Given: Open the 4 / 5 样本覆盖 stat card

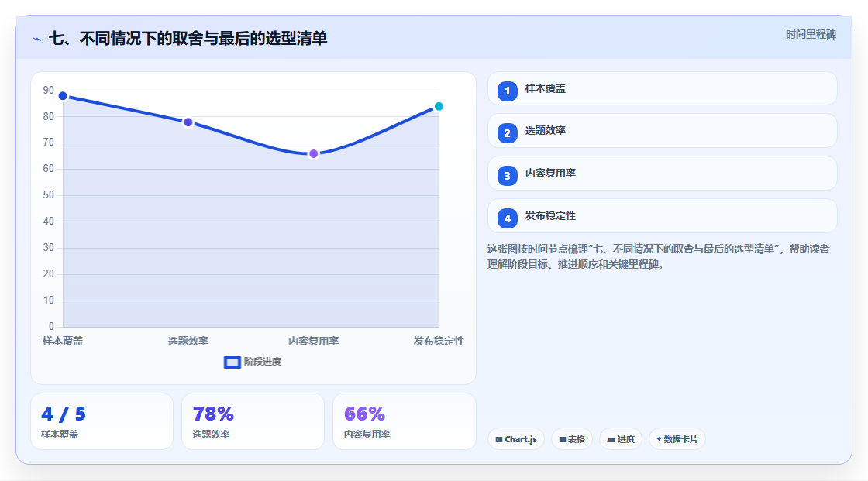Looking at the screenshot, I should (x=102, y=421).
